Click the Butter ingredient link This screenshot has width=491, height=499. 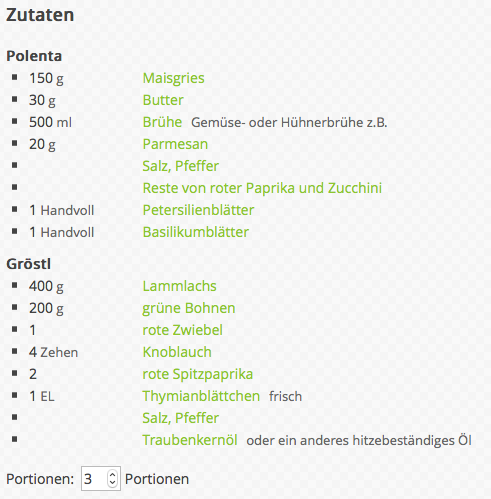[163, 100]
